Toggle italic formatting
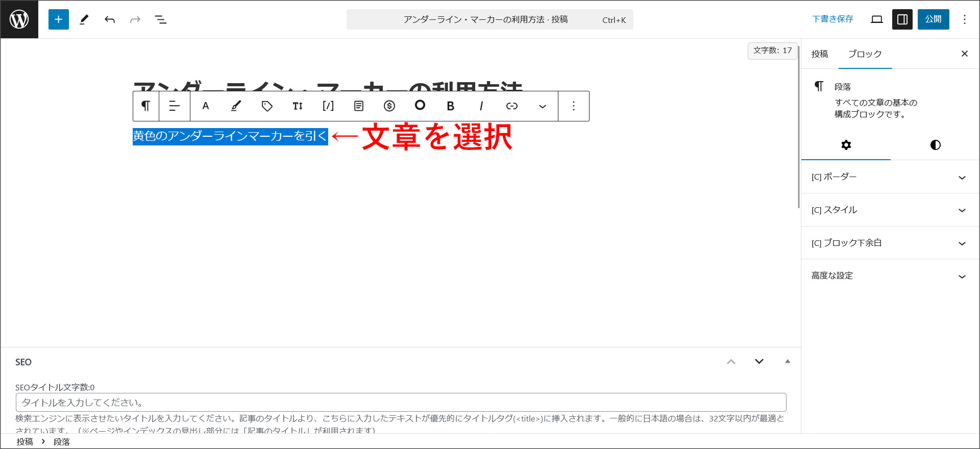Viewport: 980px width, 449px height. (481, 106)
